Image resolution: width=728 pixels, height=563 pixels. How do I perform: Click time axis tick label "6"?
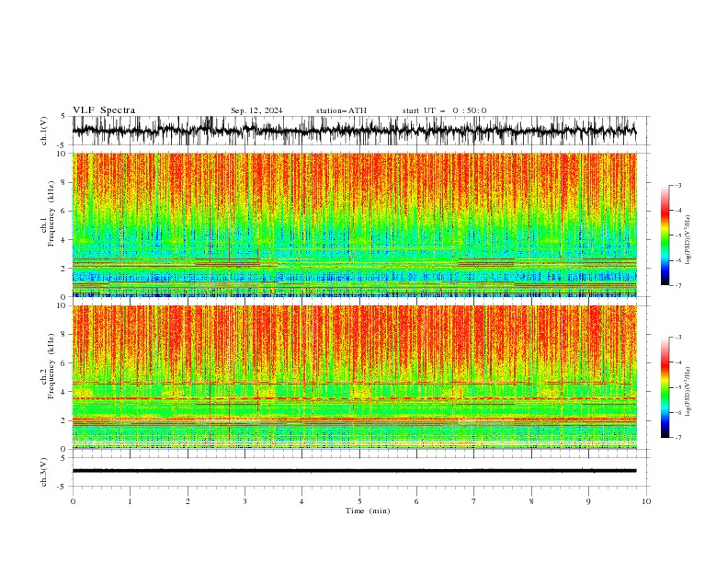pyautogui.click(x=416, y=501)
